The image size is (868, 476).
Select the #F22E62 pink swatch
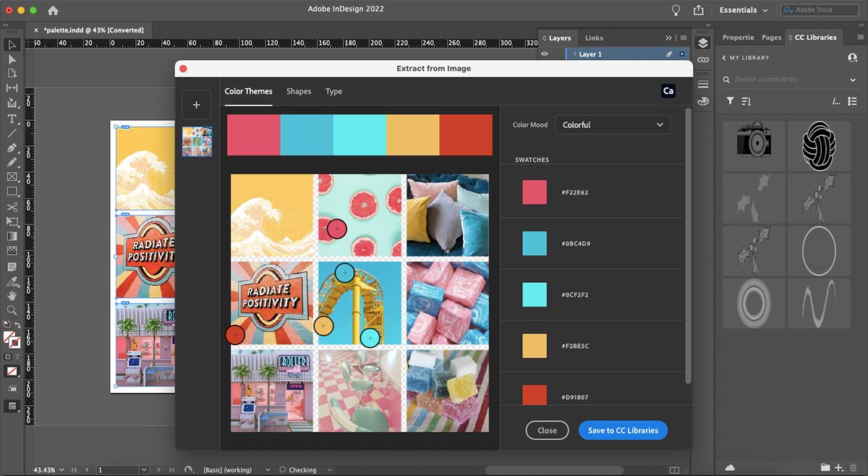[535, 192]
